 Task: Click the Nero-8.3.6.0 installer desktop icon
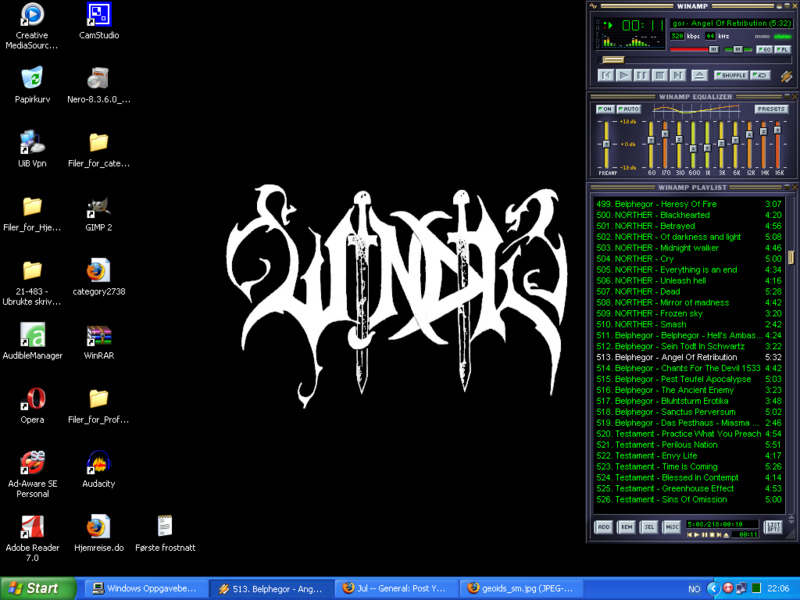pos(98,85)
